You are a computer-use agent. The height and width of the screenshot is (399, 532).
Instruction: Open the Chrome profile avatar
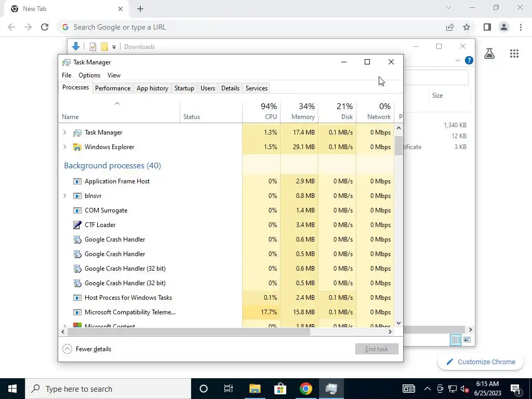(504, 27)
